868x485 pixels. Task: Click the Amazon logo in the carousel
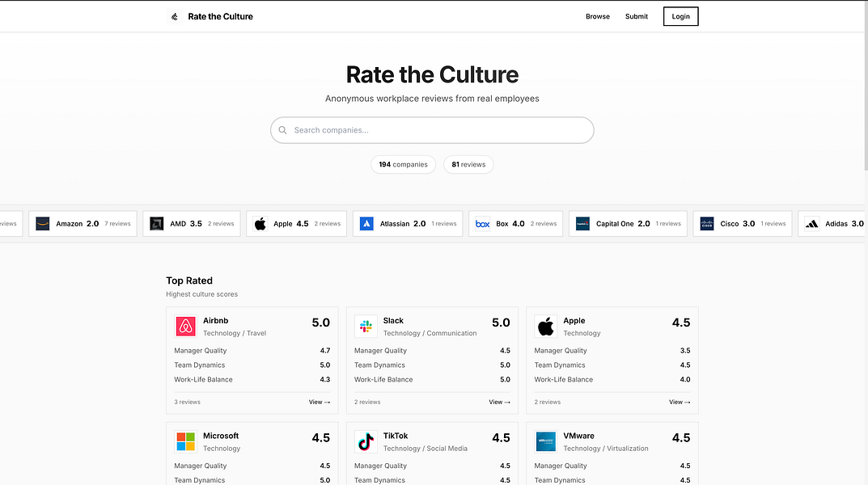43,223
